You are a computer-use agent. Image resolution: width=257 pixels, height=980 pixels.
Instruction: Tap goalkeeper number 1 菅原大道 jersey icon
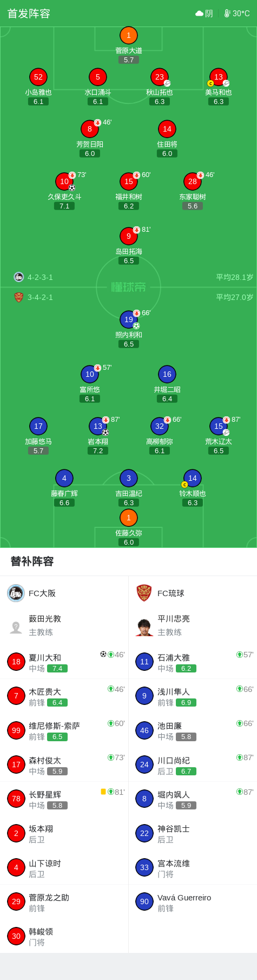tap(128, 35)
